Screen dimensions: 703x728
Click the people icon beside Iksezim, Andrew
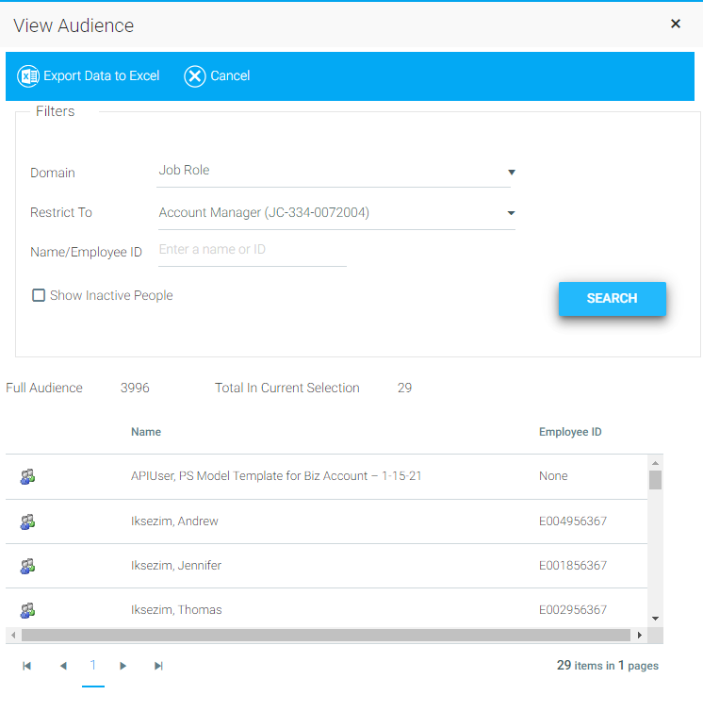pyautogui.click(x=27, y=521)
